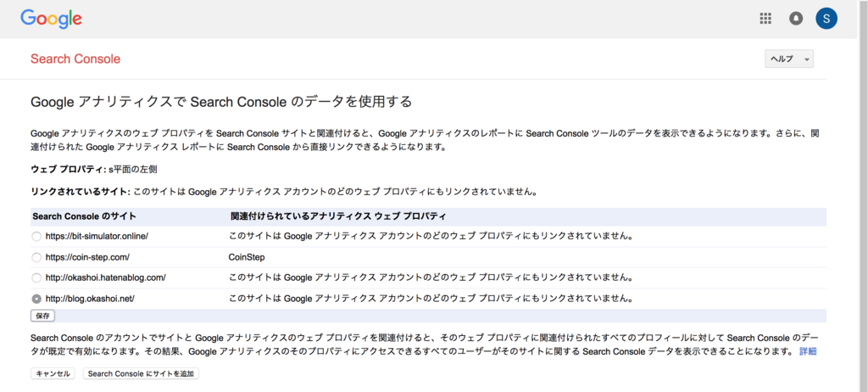The height and width of the screenshot is (392, 868).
Task: Click Search Console にサイトを追加 button
Action: [x=142, y=373]
